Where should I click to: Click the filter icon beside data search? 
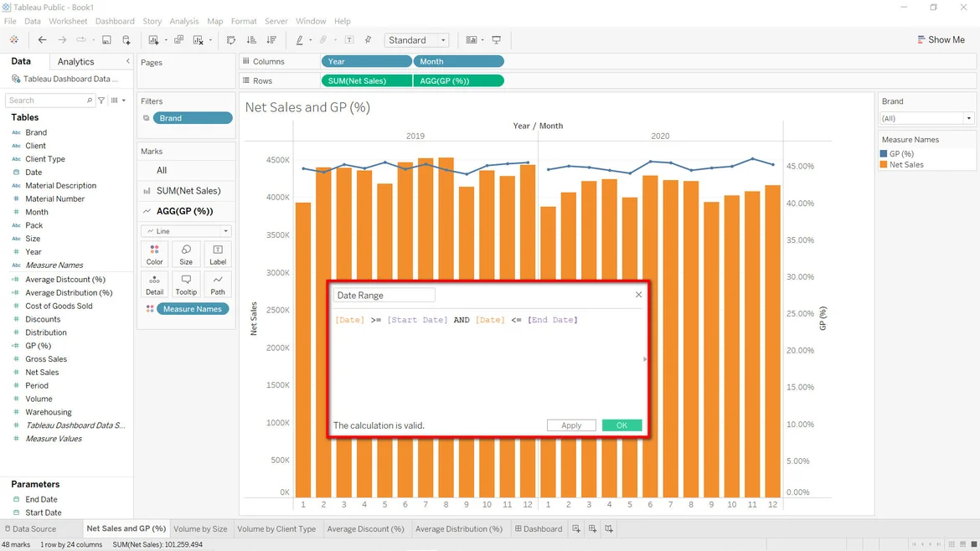[101, 100]
